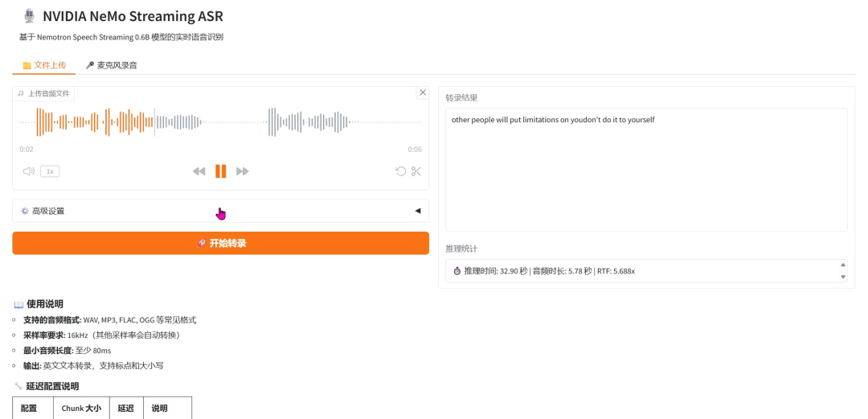
Task: Pause audio playback
Action: (x=220, y=171)
